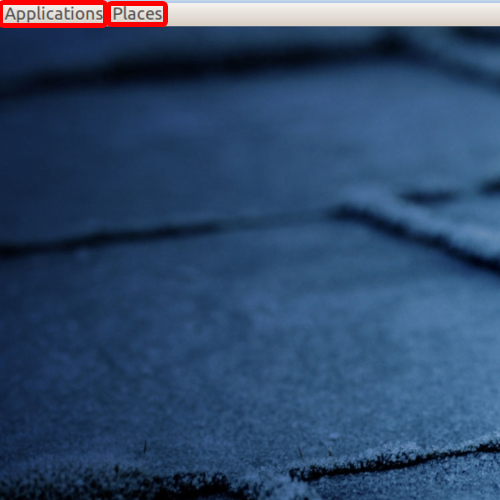Viewport: 500px width, 500px height.
Task: Click empty area of top panel
Action: click(x=333, y=14)
